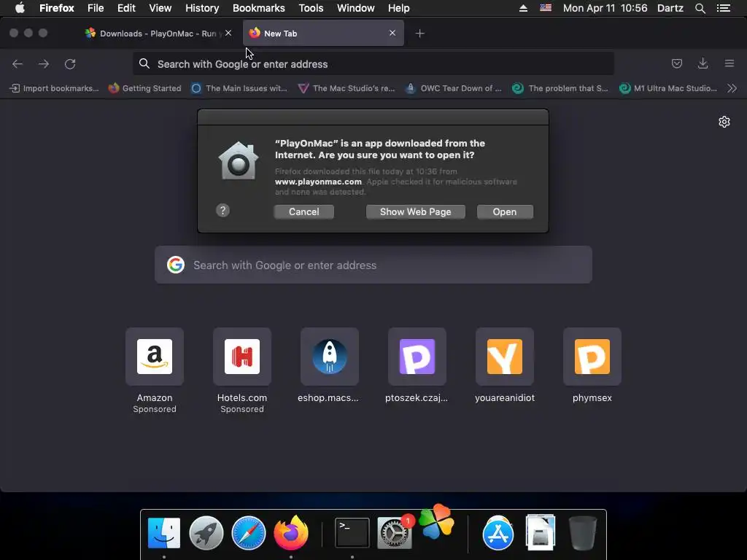Go back with the back arrow
This screenshot has height=560, width=747.
point(18,64)
